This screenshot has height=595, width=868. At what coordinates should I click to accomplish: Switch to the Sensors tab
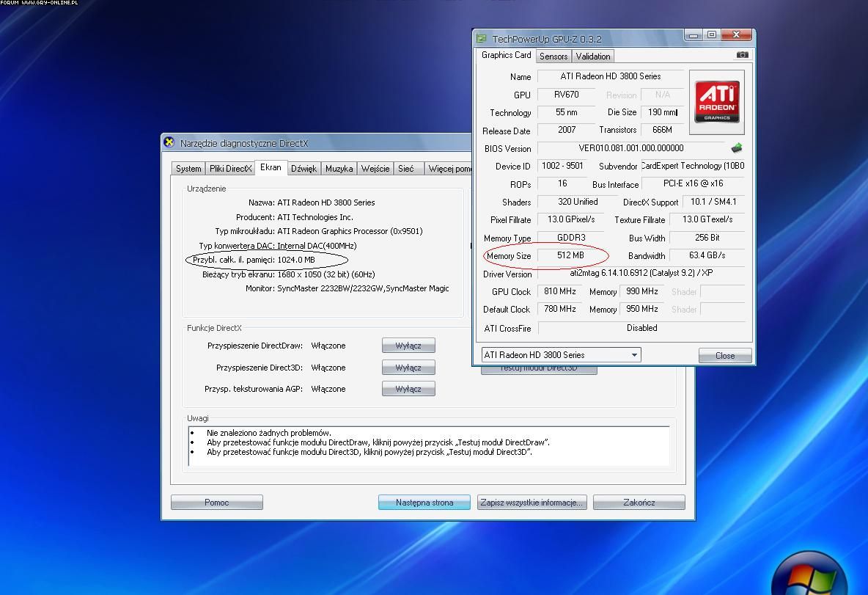[x=553, y=56]
